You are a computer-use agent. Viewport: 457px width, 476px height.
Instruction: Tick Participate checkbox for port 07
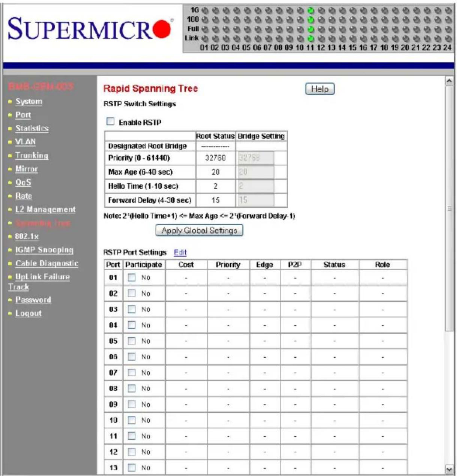pos(131,373)
